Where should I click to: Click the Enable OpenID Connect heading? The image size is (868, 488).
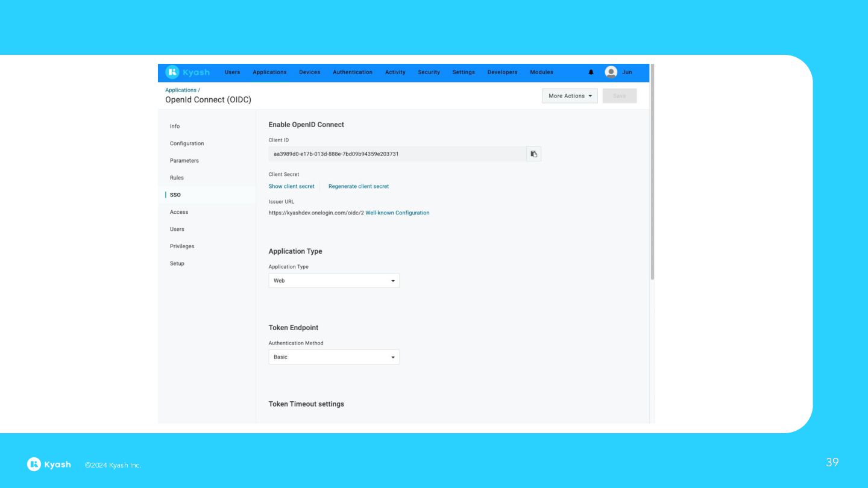306,125
